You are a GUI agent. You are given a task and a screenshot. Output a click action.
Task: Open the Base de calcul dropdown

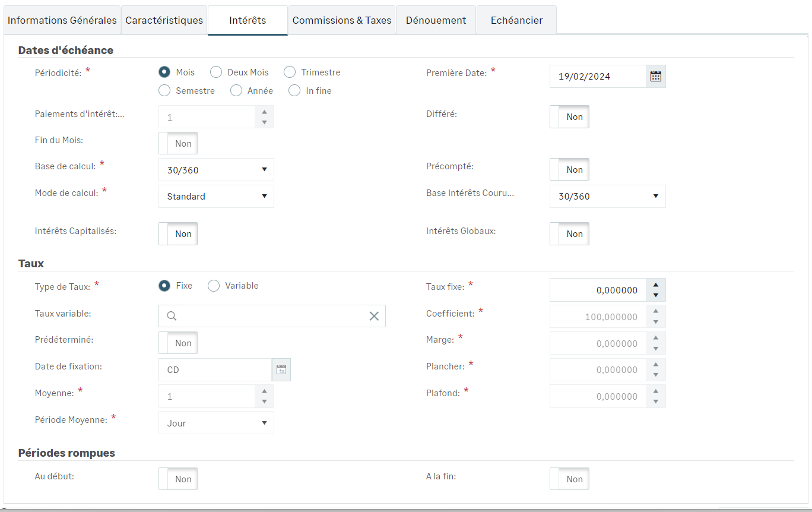216,170
